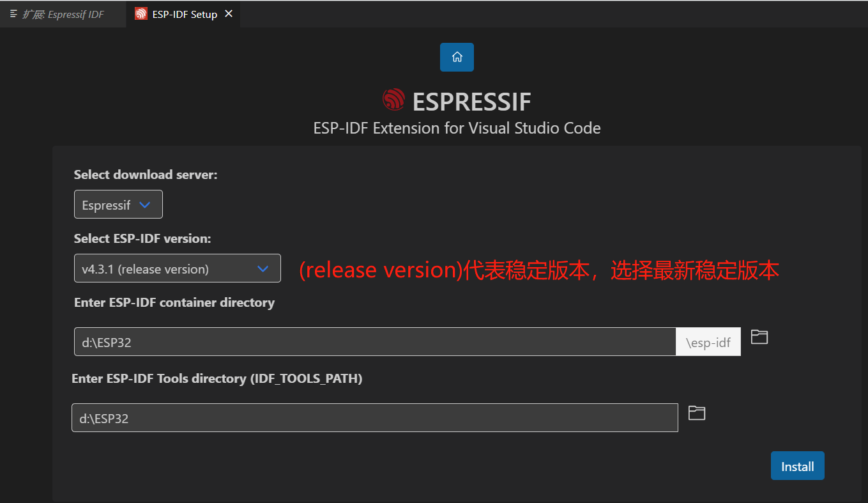Click the IDF Tools directory input field
868x503 pixels.
(x=374, y=417)
